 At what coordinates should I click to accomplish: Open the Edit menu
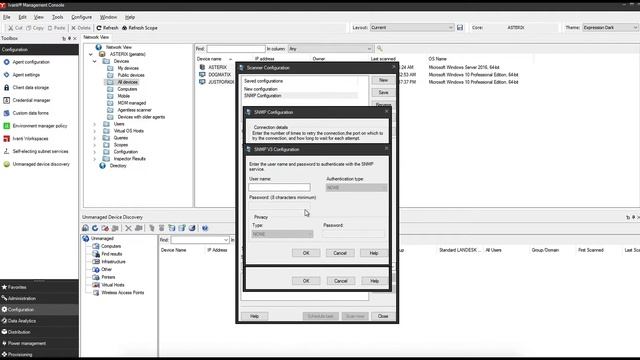tap(22, 17)
